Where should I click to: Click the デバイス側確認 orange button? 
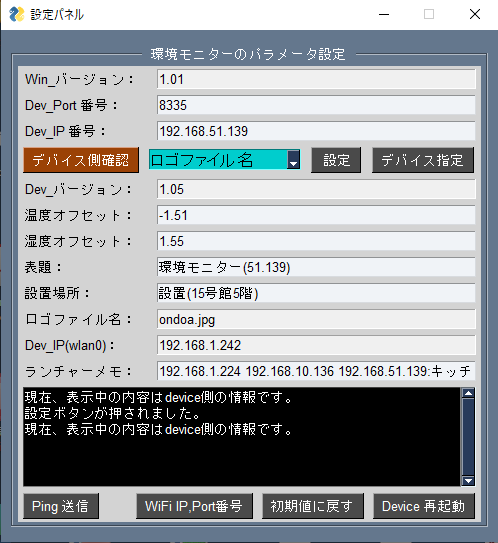click(81, 160)
